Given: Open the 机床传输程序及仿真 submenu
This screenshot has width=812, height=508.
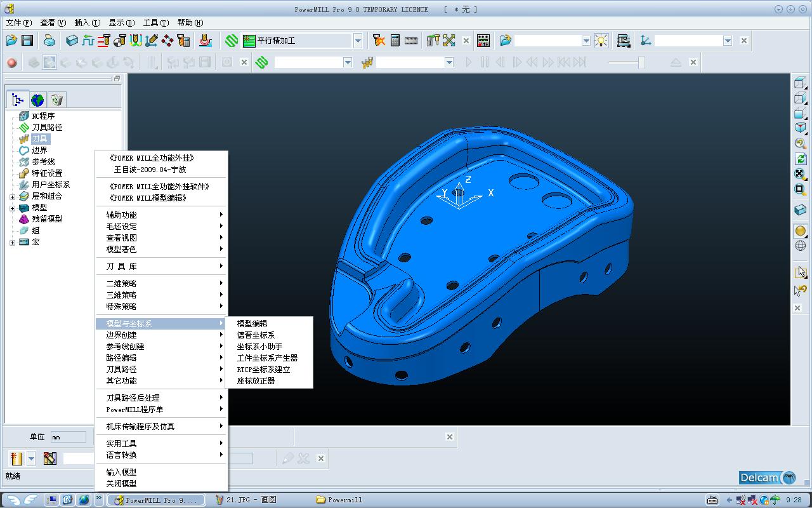Looking at the screenshot, I should (161, 427).
